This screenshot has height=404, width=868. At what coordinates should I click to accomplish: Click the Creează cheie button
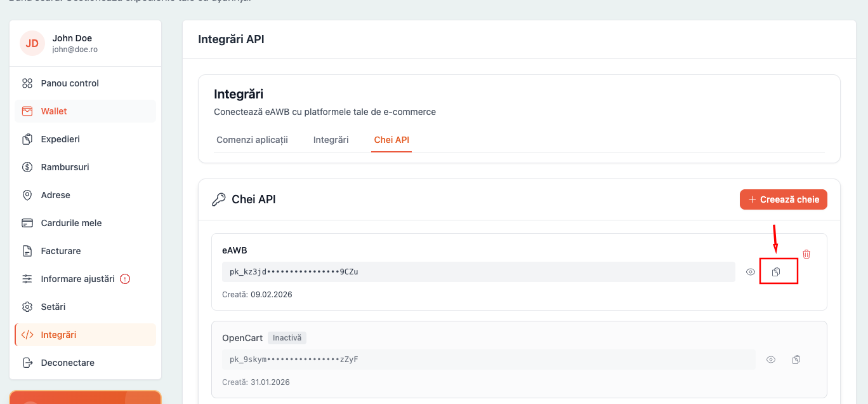784,199
